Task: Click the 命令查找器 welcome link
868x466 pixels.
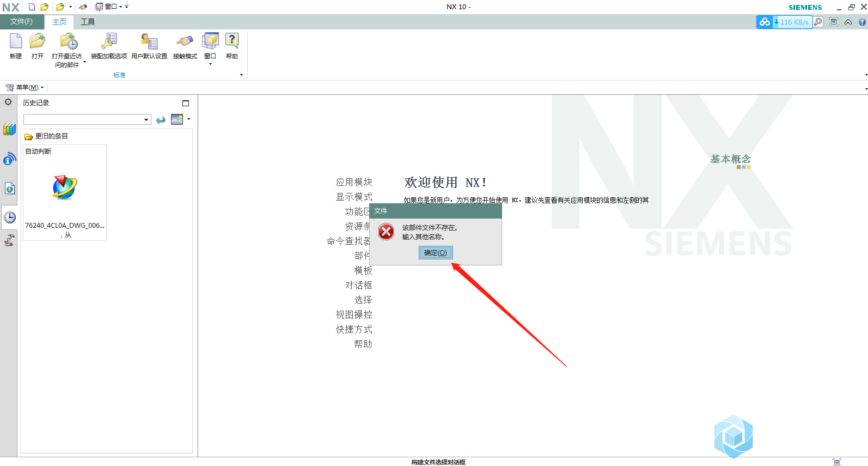Action: point(348,241)
